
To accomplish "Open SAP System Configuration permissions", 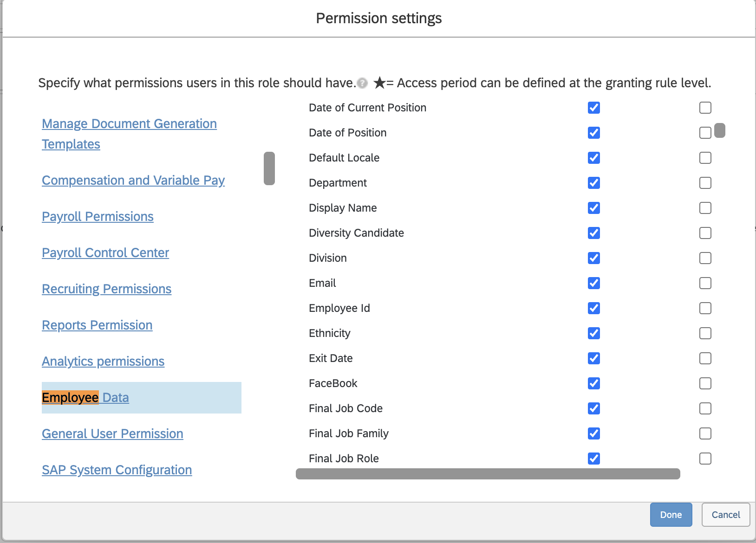I will tap(117, 470).
